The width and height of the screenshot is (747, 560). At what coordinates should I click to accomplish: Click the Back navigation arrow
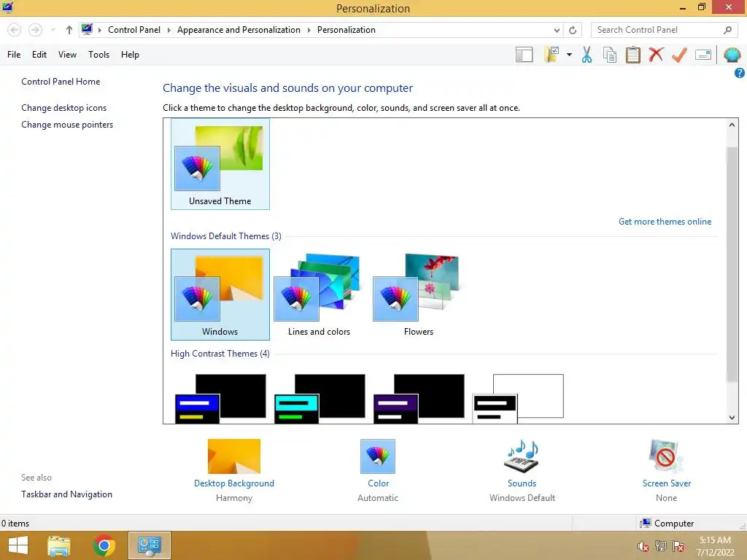(15, 30)
